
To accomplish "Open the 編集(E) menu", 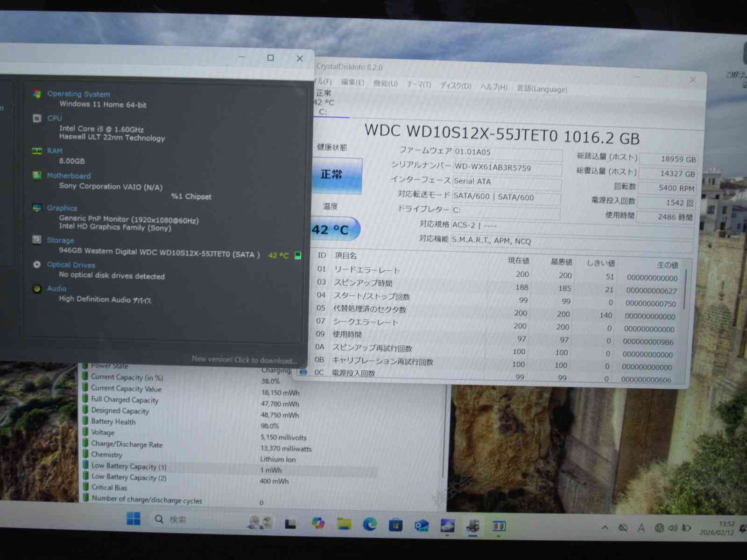I will (352, 83).
